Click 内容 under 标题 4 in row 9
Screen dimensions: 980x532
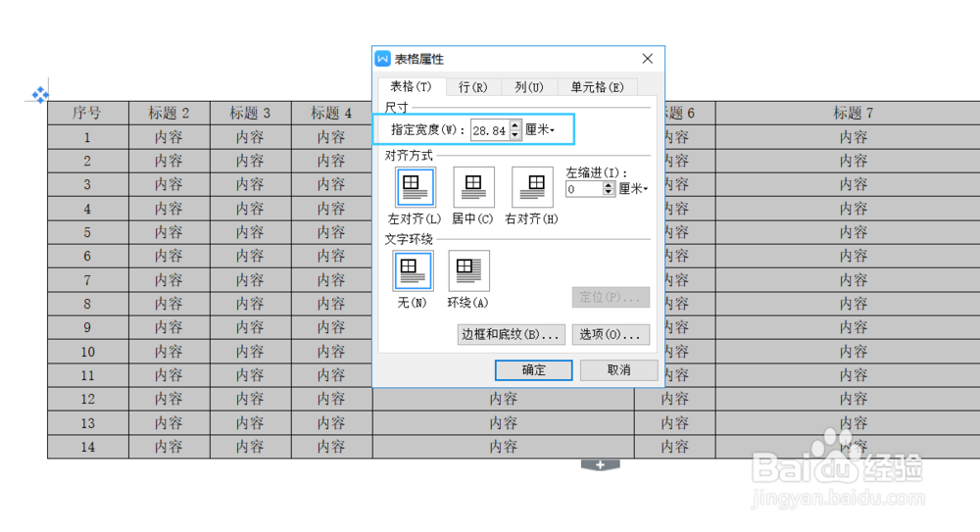332,327
